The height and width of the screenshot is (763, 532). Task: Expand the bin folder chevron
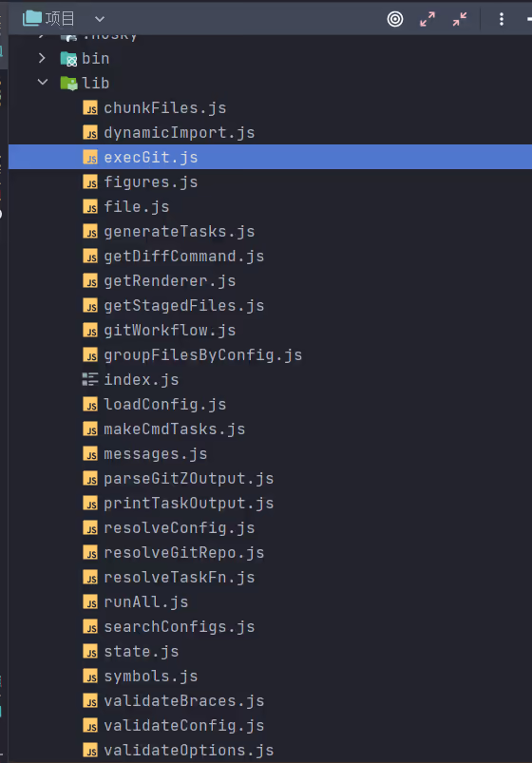43,58
